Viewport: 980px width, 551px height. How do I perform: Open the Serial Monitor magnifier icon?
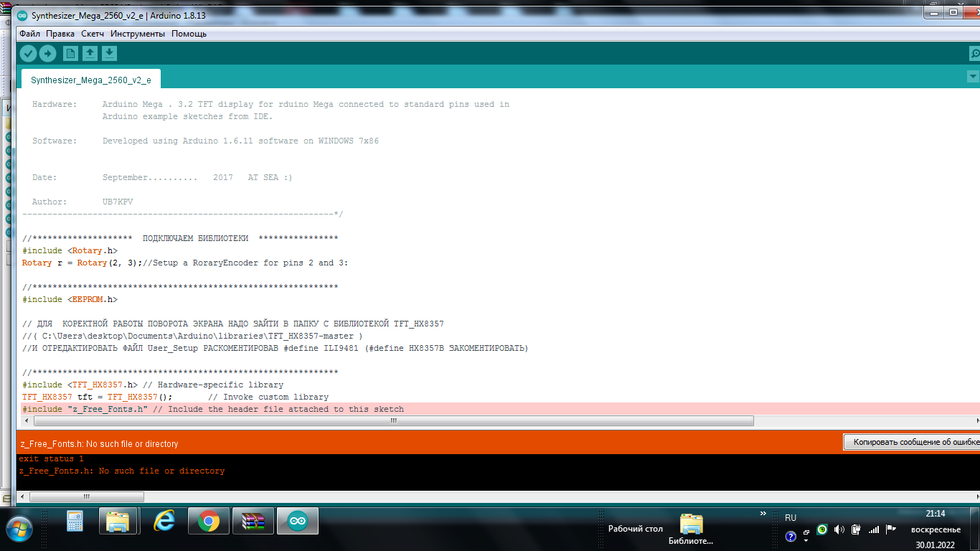click(974, 53)
